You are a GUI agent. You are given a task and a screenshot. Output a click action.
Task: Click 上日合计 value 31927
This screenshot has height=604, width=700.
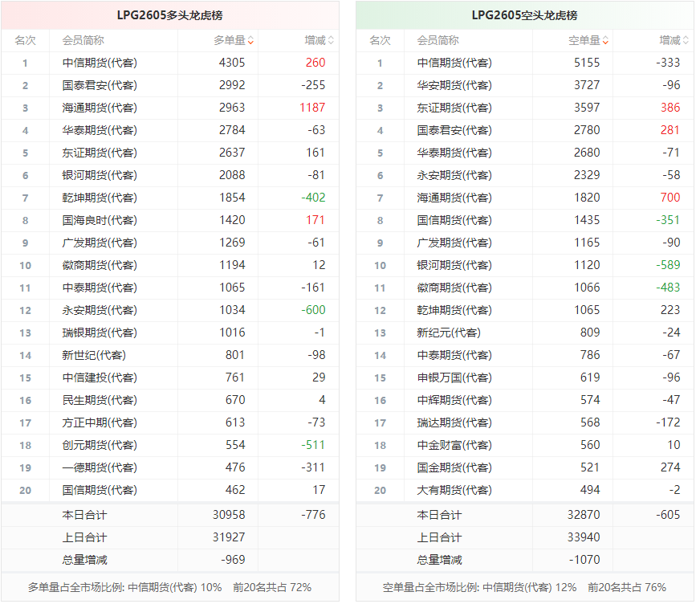(x=229, y=537)
